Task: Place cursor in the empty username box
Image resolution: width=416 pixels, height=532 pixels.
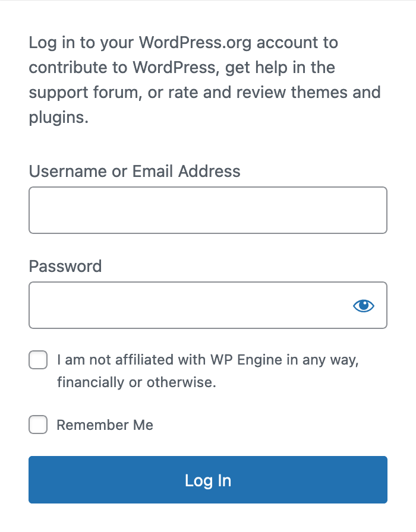Action: point(208,210)
